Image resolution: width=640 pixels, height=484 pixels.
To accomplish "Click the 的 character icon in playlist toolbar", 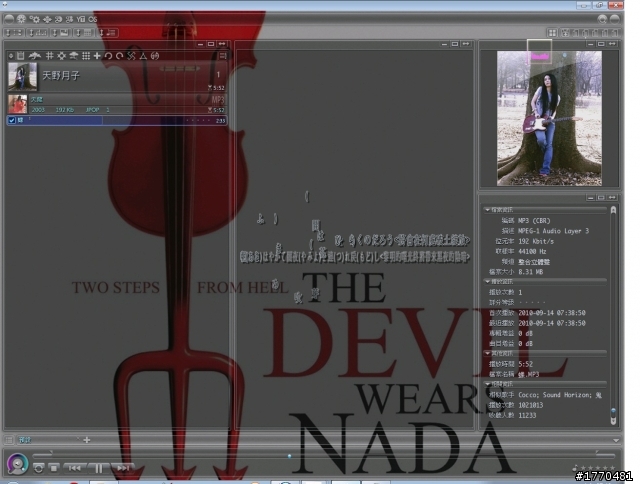I will click(x=155, y=56).
